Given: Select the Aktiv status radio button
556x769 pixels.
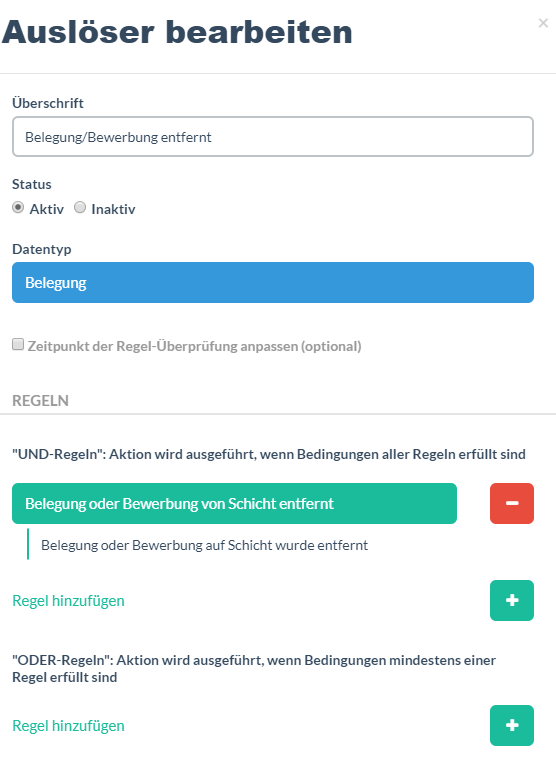Looking at the screenshot, I should pos(18,207).
